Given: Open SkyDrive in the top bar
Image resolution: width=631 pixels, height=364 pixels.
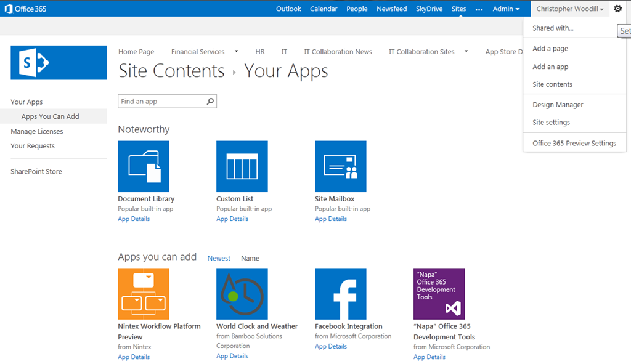Looking at the screenshot, I should [429, 9].
